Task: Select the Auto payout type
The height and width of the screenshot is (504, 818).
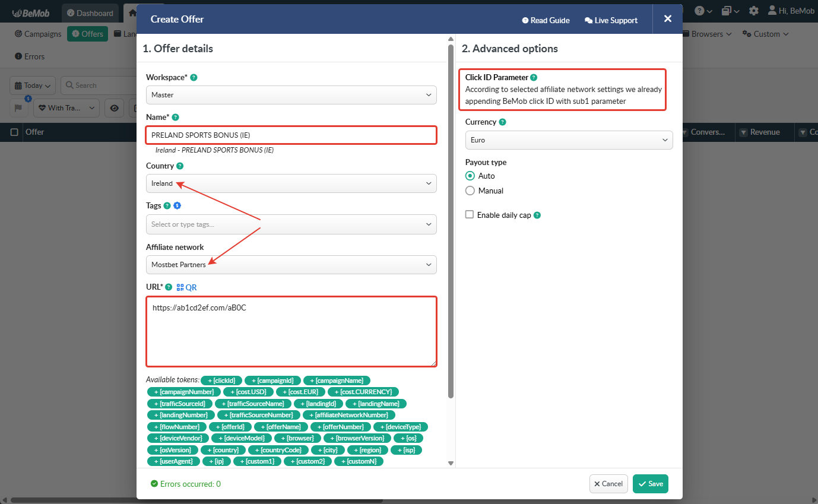Action: [470, 176]
